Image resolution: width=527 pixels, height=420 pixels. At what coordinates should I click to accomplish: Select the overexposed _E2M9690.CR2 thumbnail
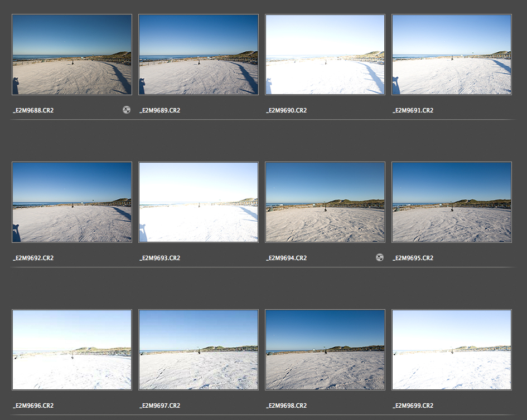[x=325, y=55]
